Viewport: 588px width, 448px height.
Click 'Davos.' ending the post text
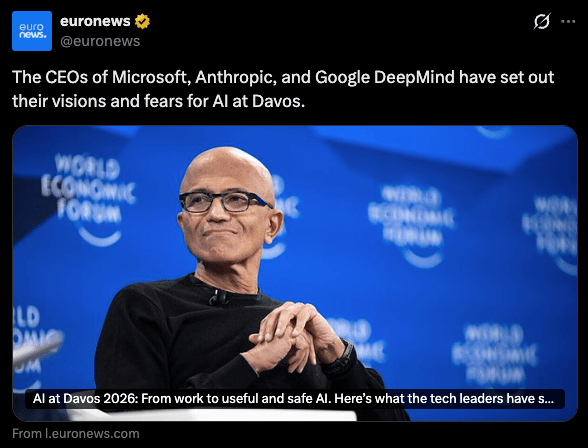coord(279,101)
